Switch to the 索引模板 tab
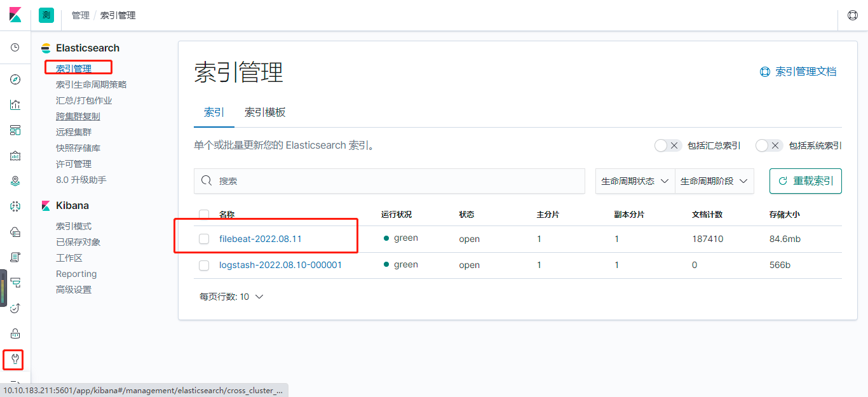 pyautogui.click(x=265, y=112)
